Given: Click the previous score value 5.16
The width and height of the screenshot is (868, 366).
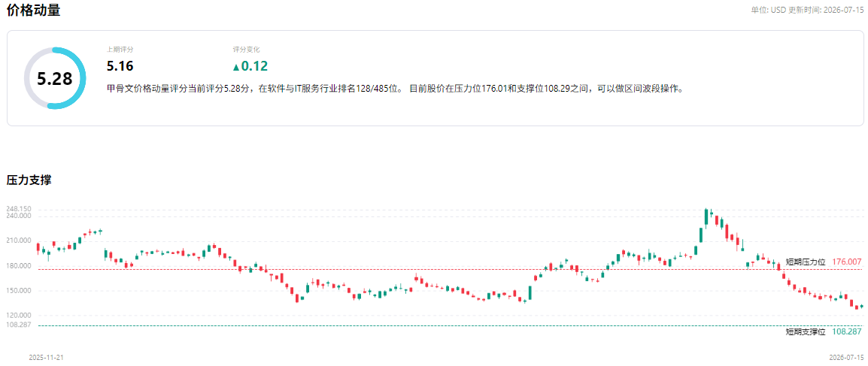Looking at the screenshot, I should pyautogui.click(x=120, y=66).
